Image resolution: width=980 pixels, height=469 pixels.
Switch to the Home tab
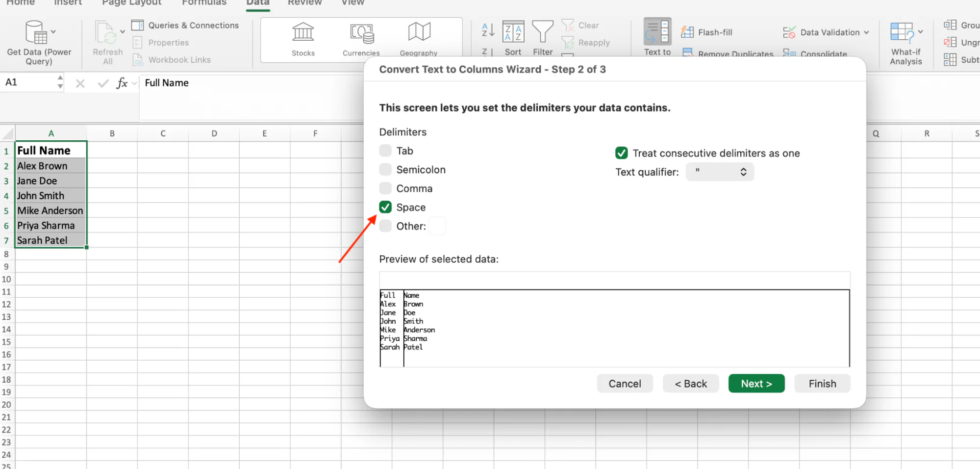coord(20,2)
